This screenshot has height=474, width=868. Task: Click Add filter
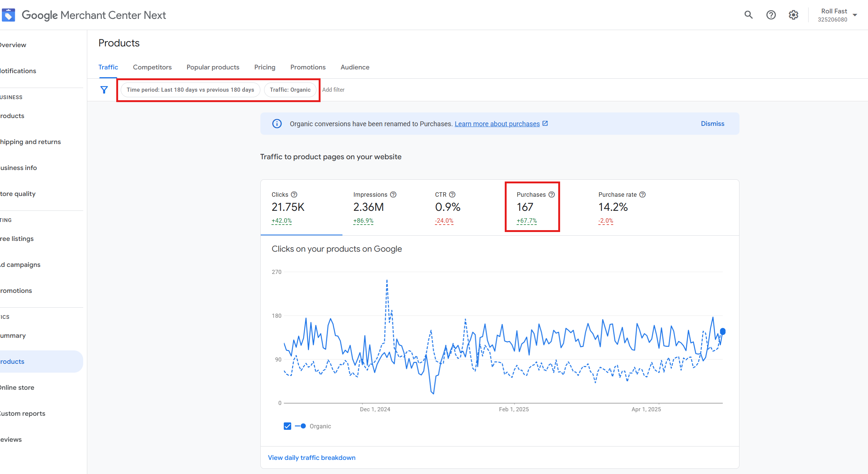tap(333, 90)
